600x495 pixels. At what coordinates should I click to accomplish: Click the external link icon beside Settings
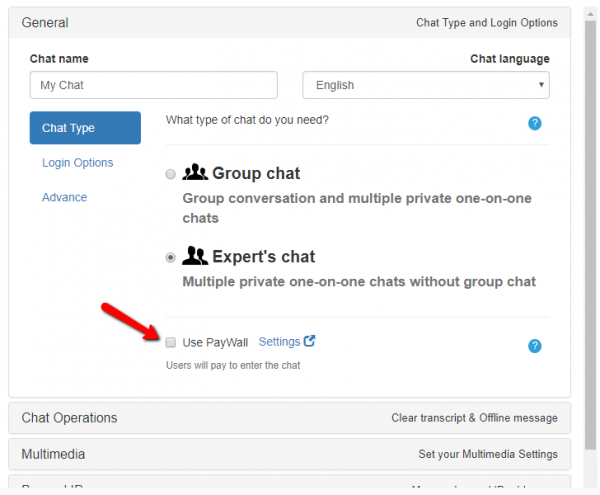(x=310, y=341)
